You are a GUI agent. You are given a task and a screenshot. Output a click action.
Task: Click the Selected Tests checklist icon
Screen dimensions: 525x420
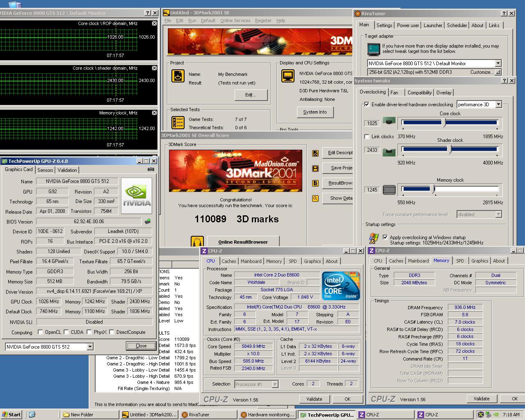[x=178, y=123]
